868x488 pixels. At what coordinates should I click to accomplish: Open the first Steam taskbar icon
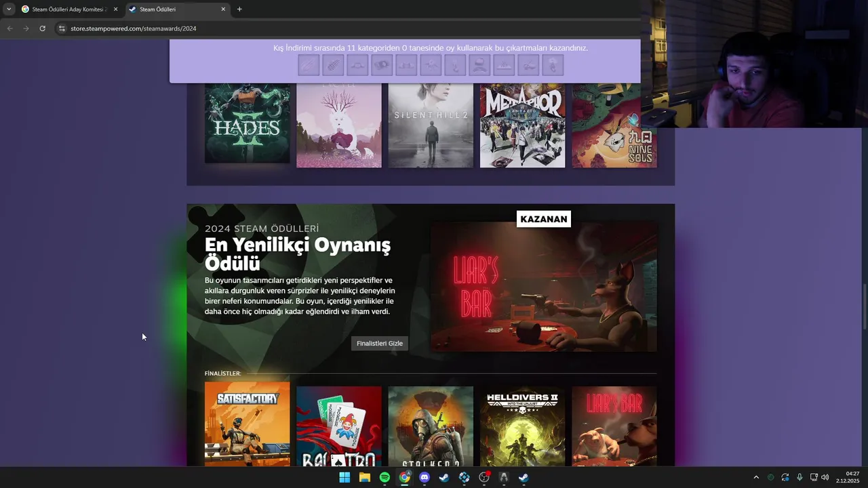coord(444,477)
